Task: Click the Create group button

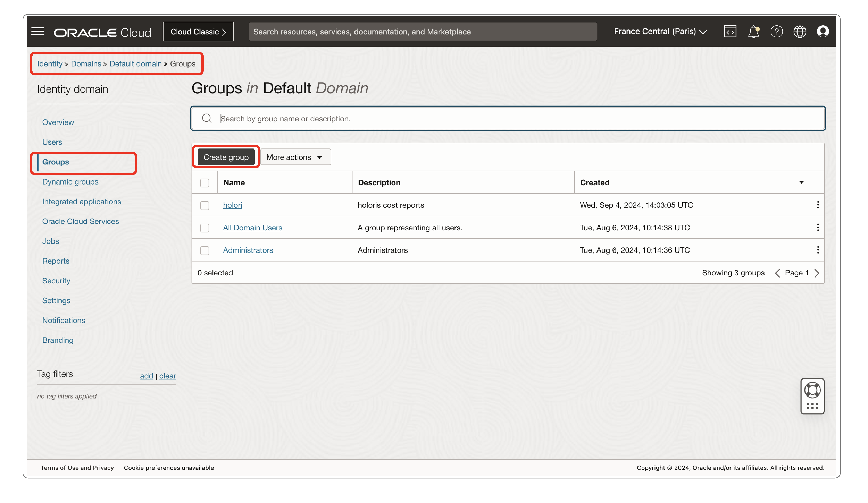Action: 226,157
